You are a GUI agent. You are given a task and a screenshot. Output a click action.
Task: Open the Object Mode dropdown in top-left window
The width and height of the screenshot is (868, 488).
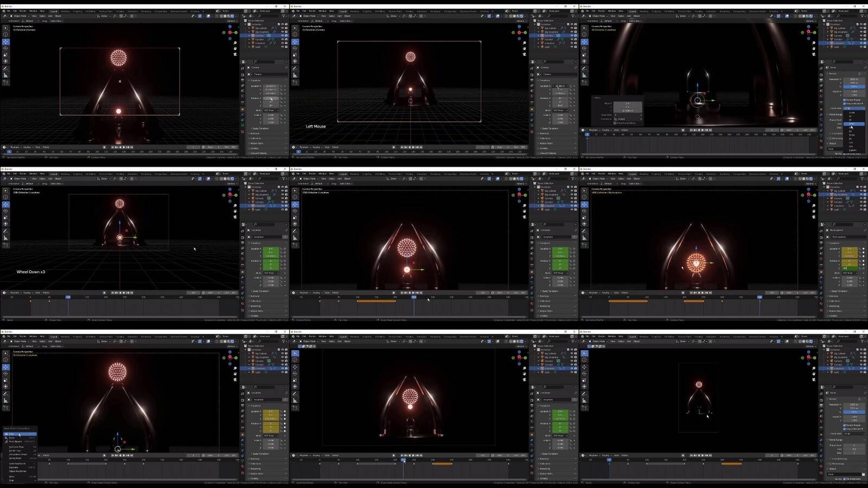click(20, 16)
